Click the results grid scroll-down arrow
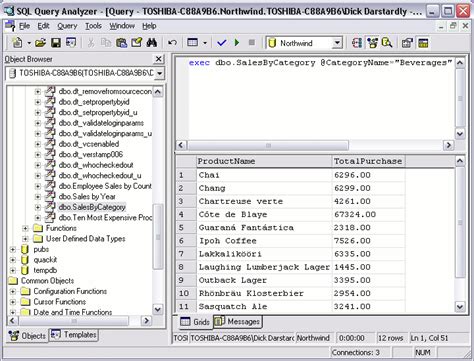 pos(460,306)
